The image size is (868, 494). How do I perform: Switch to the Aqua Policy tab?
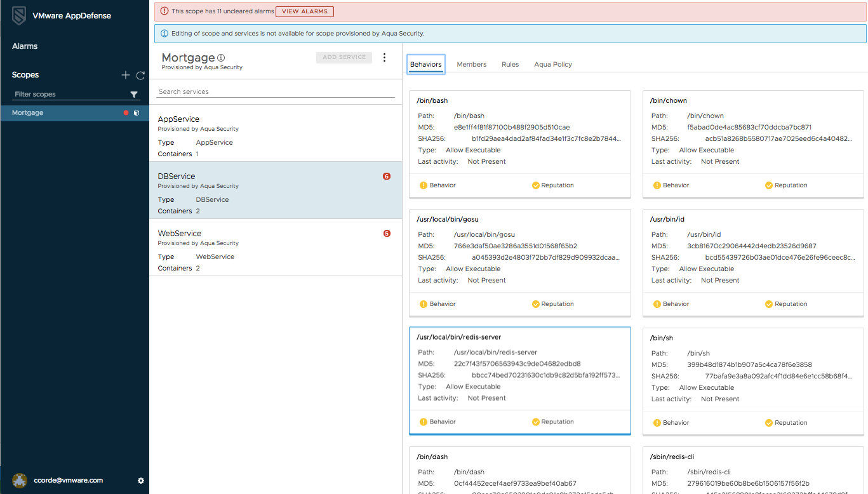coord(553,64)
